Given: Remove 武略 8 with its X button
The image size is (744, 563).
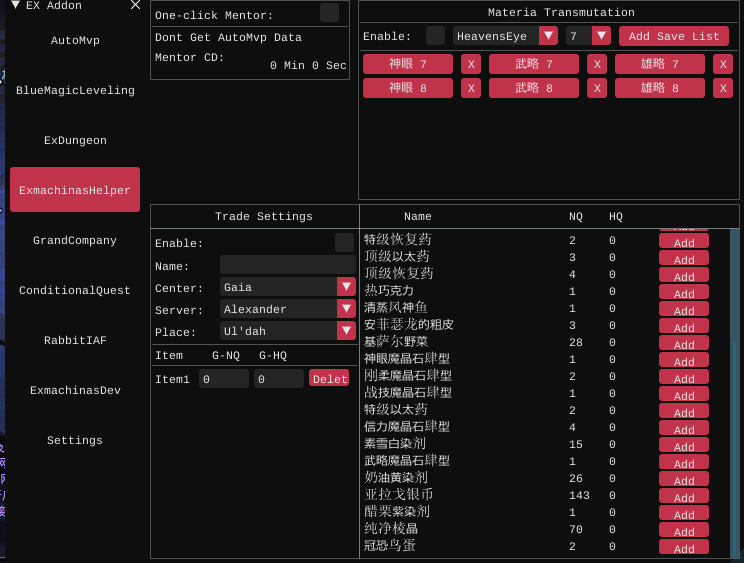Looking at the screenshot, I should 597,88.
